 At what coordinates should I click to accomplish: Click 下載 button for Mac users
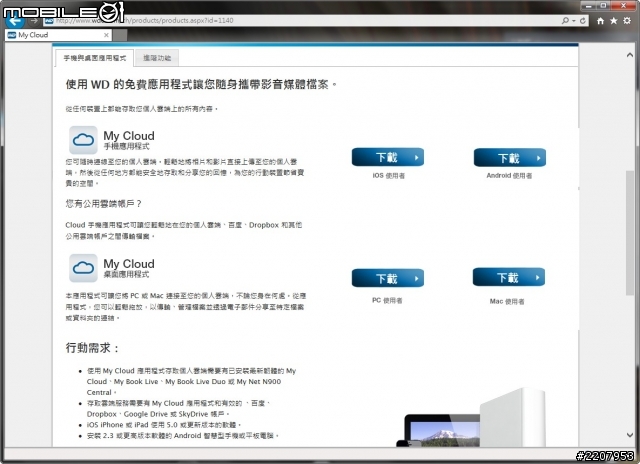(x=509, y=278)
